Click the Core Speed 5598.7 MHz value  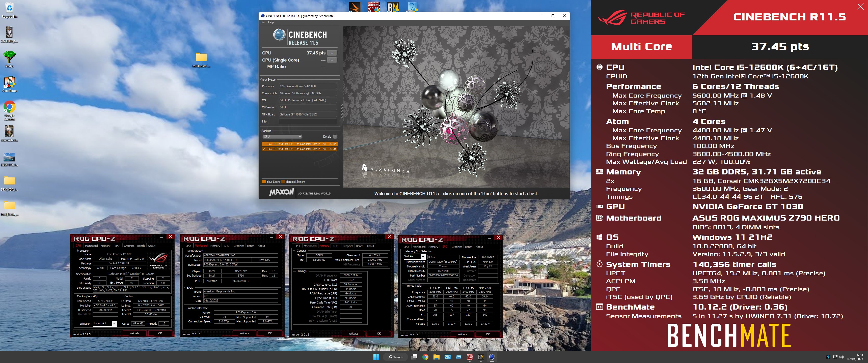[x=105, y=301]
